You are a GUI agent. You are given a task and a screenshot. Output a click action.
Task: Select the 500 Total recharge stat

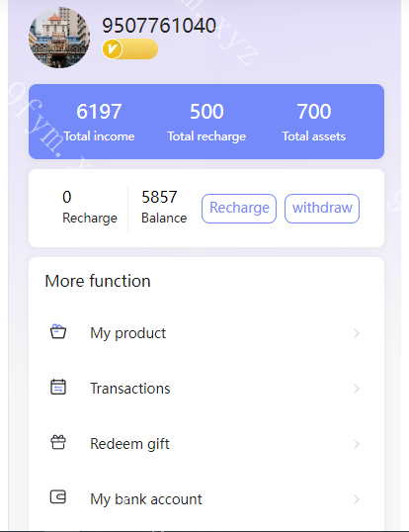pos(206,122)
